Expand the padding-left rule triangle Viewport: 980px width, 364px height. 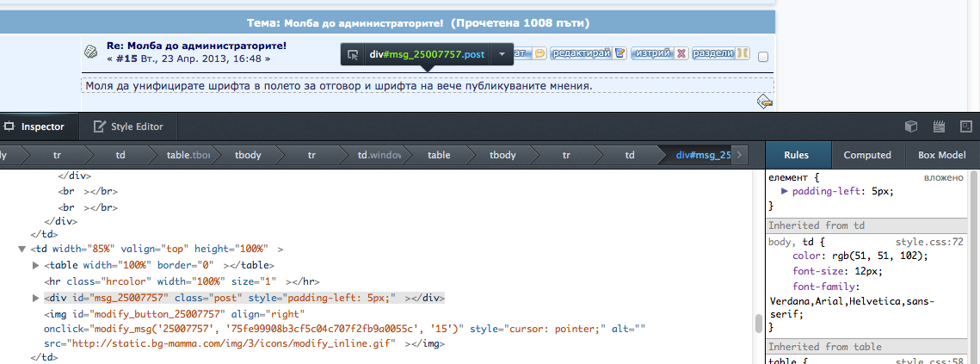point(784,191)
